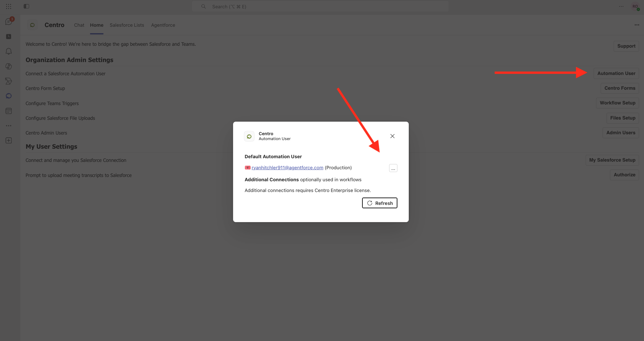Click the Automation User button
This screenshot has height=341, width=644.
click(x=616, y=73)
